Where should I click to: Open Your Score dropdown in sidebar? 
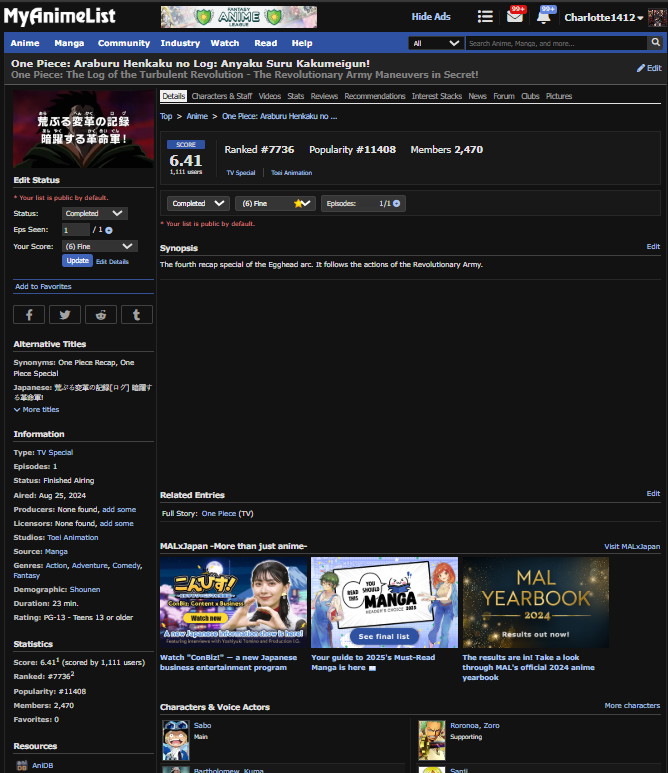click(x=99, y=246)
